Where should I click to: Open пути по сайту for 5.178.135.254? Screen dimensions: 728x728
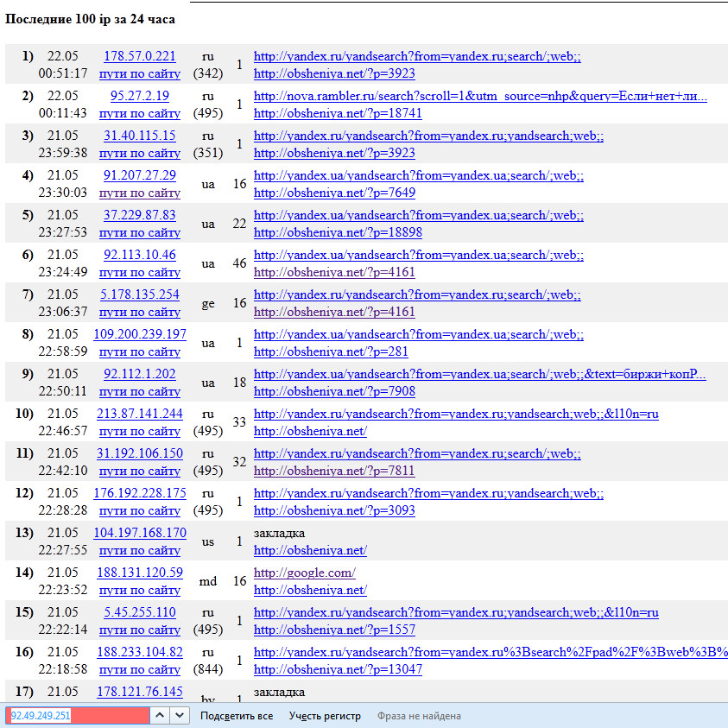coord(140,312)
